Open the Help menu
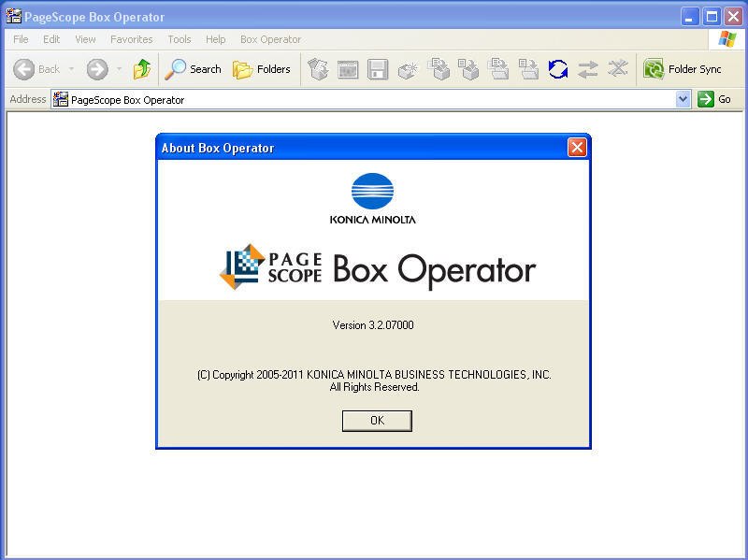 tap(215, 39)
